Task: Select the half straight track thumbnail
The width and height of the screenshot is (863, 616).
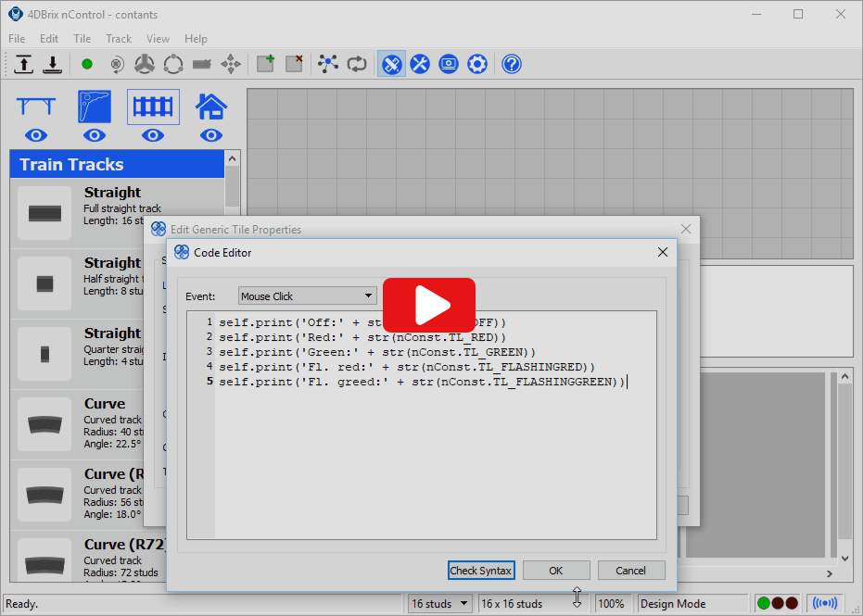Action: coord(44,283)
